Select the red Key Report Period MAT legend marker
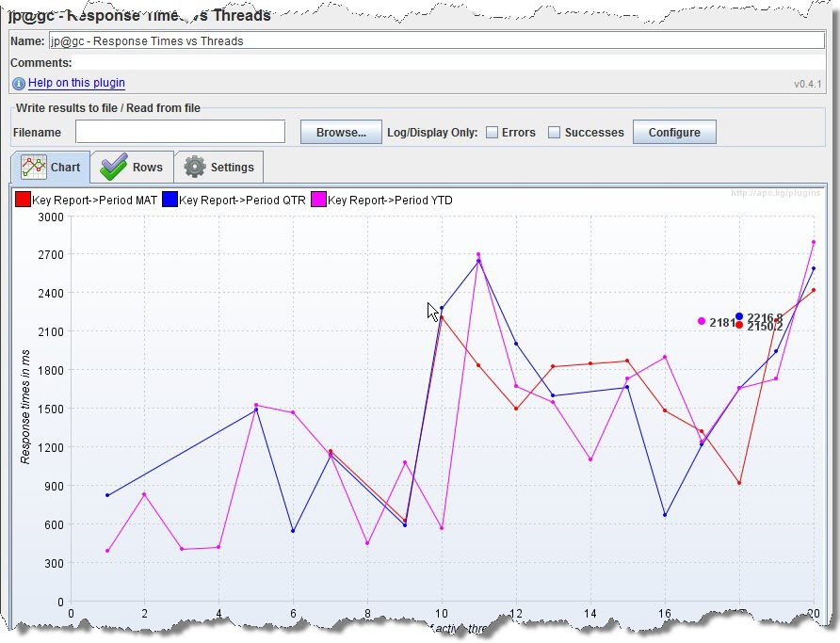Image resolution: width=840 pixels, height=643 pixels. (23, 200)
